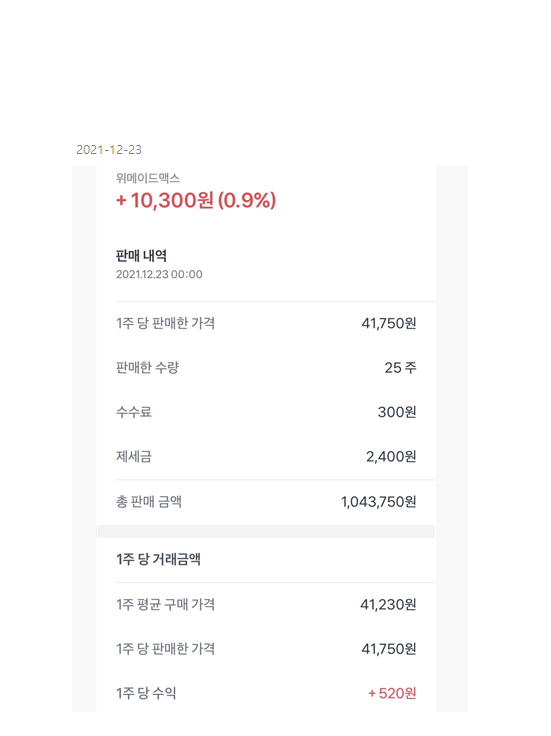
Task: Click the 2021-12-23 date label
Action: pyautogui.click(x=109, y=150)
